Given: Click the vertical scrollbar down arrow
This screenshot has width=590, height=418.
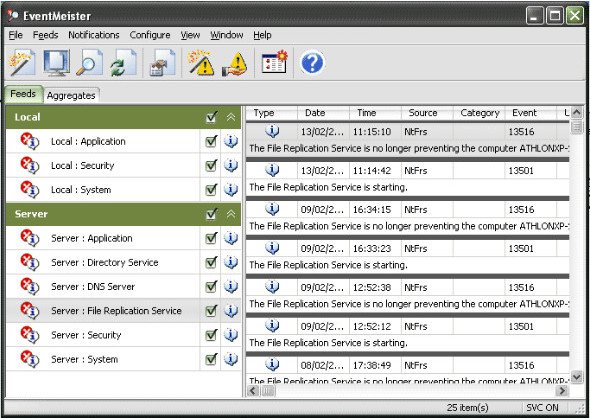Looking at the screenshot, I should pyautogui.click(x=576, y=376).
